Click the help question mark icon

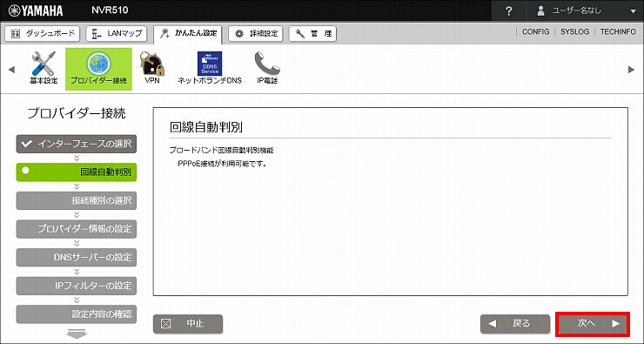(x=509, y=11)
